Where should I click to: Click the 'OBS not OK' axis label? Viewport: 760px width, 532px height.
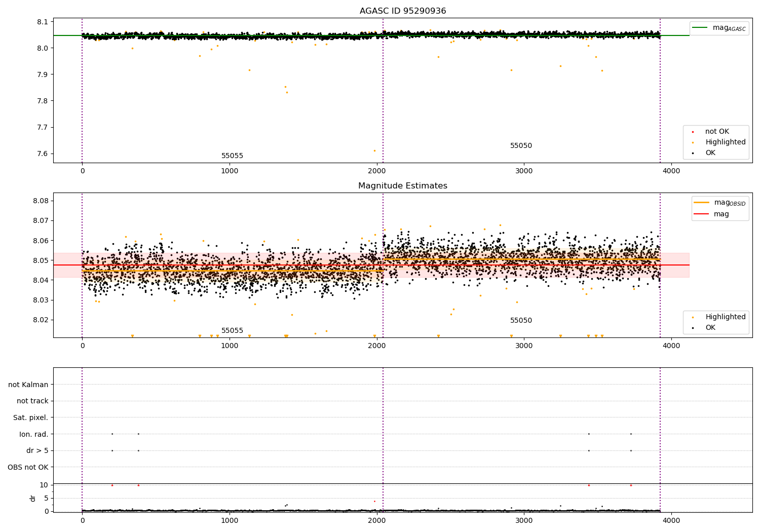pos(28,467)
